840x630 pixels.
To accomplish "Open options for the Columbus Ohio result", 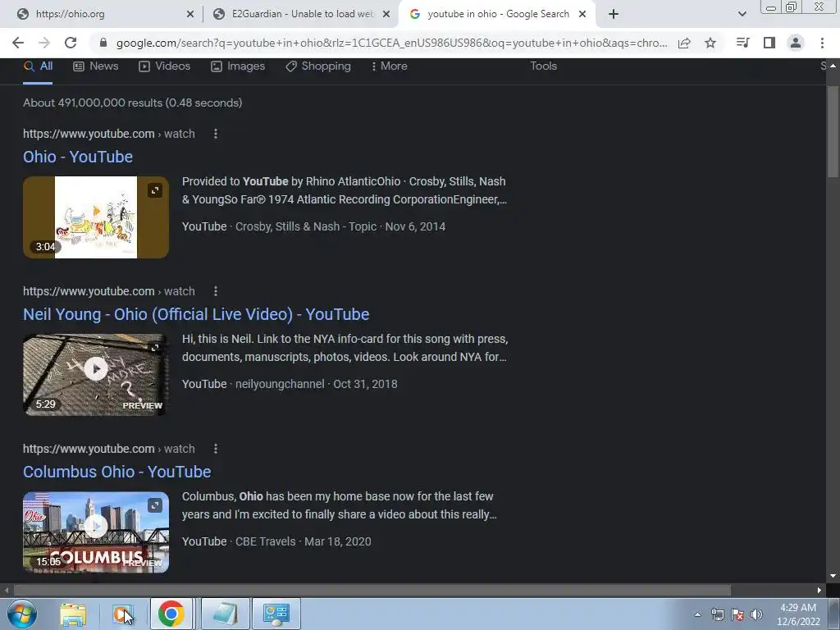I will coord(216,449).
